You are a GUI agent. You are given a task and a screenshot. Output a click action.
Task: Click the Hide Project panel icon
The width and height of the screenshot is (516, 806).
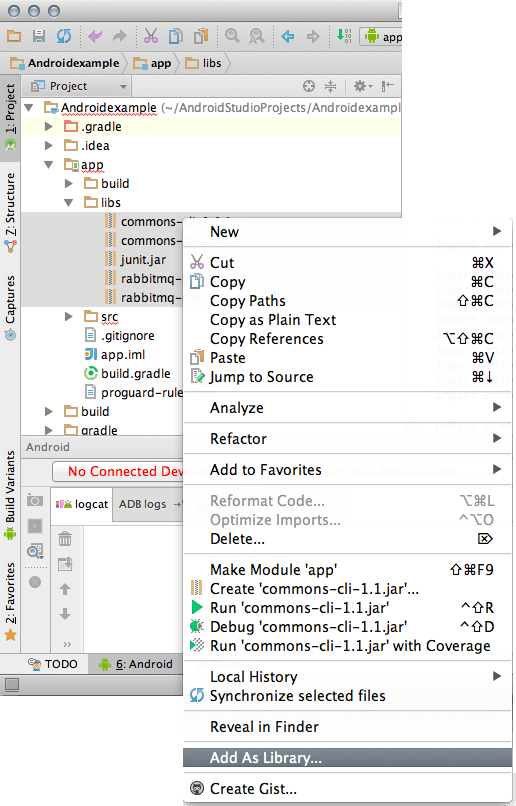[x=388, y=86]
